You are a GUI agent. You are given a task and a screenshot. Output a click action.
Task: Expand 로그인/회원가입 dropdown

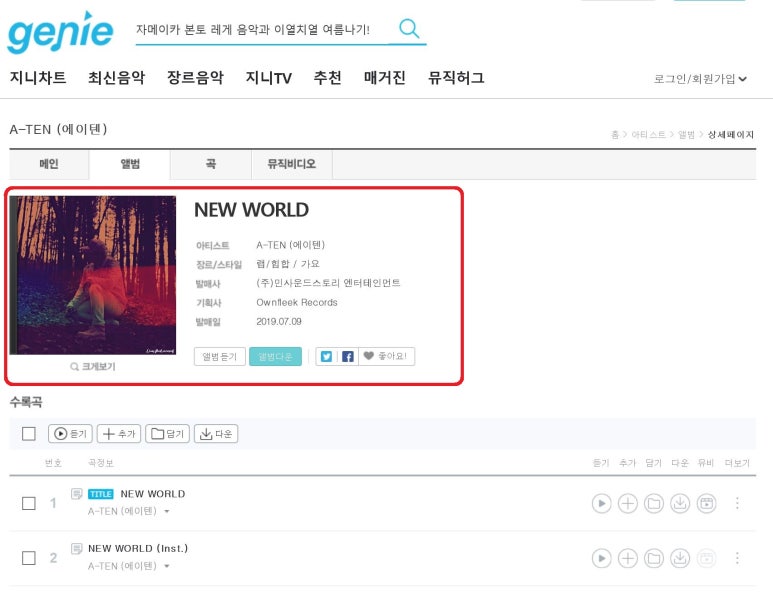700,79
